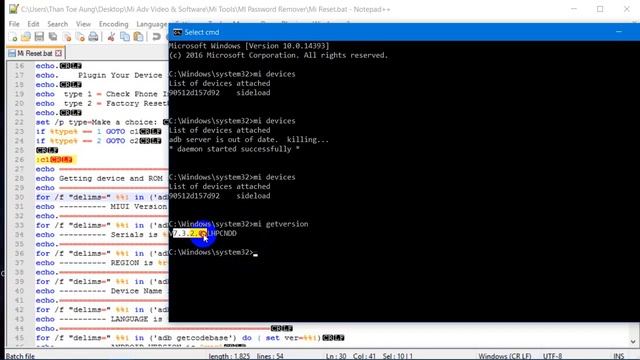640x360 pixels.
Task: Click 'Device Name' echo line 40
Action: coord(99,291)
